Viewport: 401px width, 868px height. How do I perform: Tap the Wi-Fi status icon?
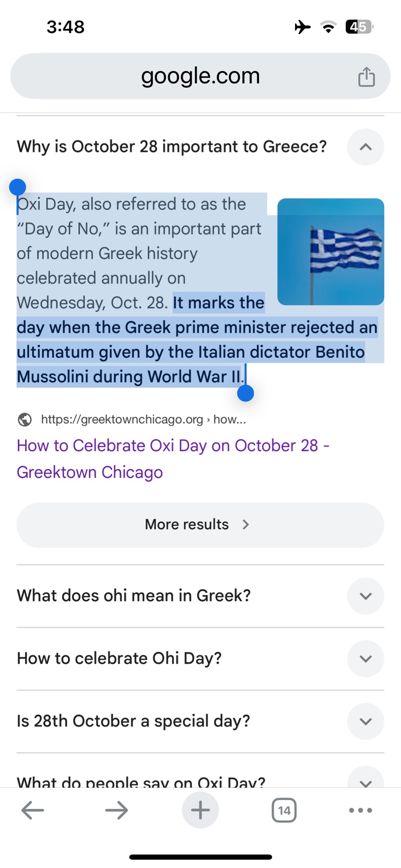coord(328,27)
